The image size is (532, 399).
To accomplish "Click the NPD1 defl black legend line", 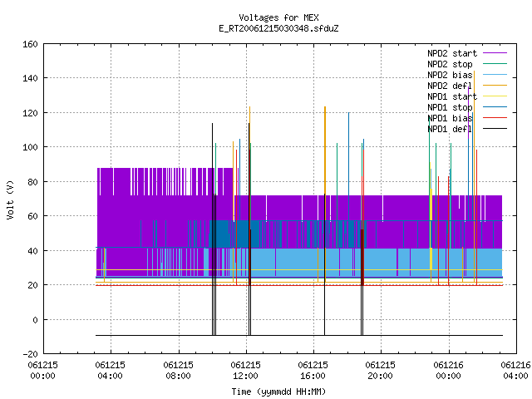I will click(495, 129).
